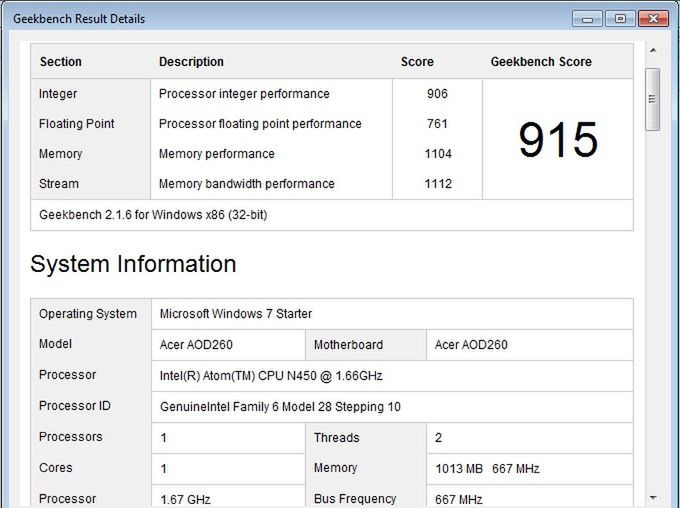Click the System Information heading
The height and width of the screenshot is (508, 680).
133,264
